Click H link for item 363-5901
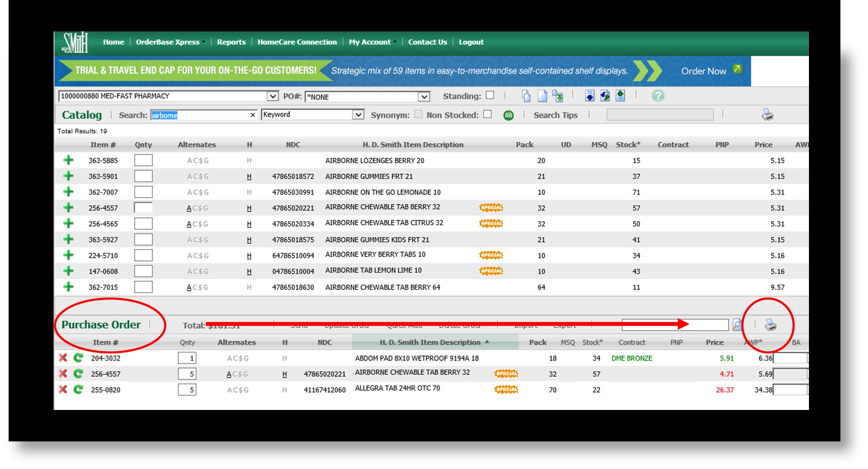 click(x=249, y=177)
